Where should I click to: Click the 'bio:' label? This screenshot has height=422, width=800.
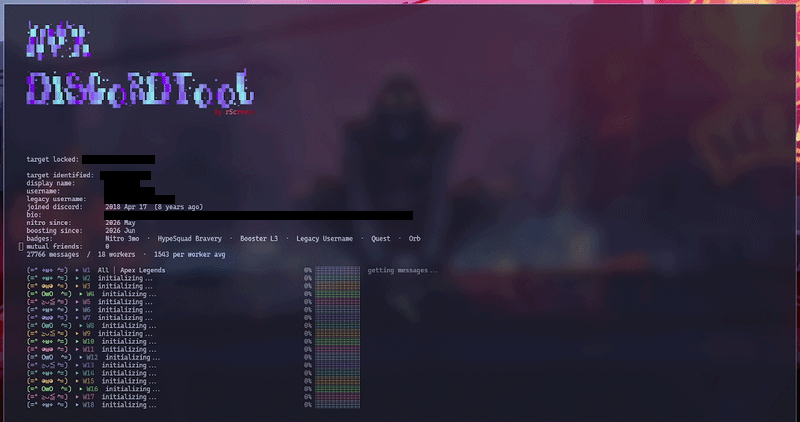point(34,215)
